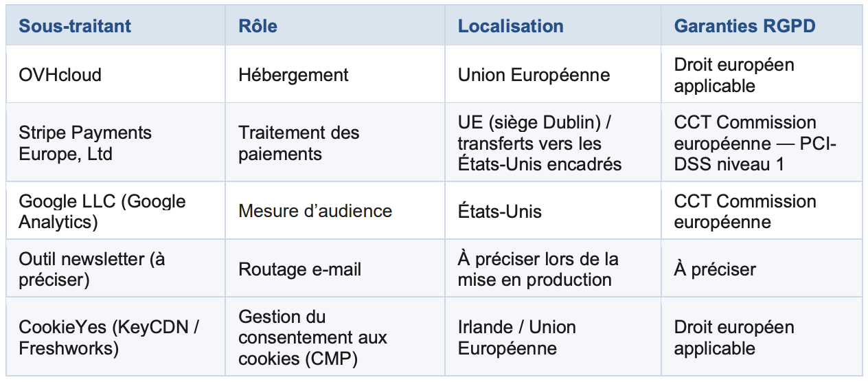Click the États-Unis cell in Google row
The height and width of the screenshot is (382, 868).
[500, 211]
